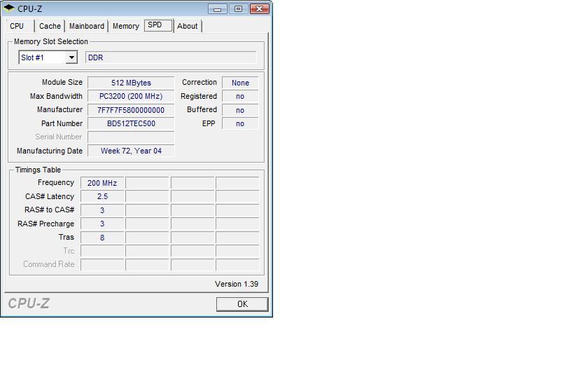Close the CPU-Z window
Image resolution: width=588 pixels, height=368 pixels.
click(x=260, y=9)
